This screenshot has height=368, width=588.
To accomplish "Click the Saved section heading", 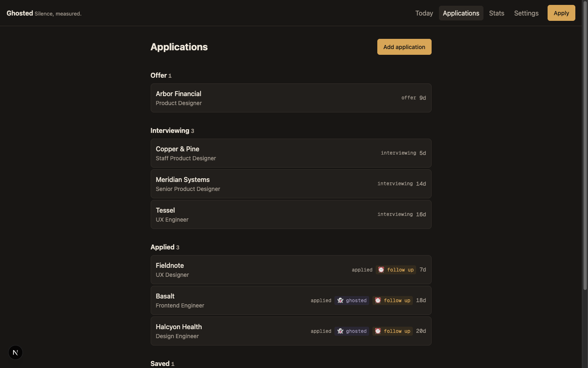I will pyautogui.click(x=163, y=364).
